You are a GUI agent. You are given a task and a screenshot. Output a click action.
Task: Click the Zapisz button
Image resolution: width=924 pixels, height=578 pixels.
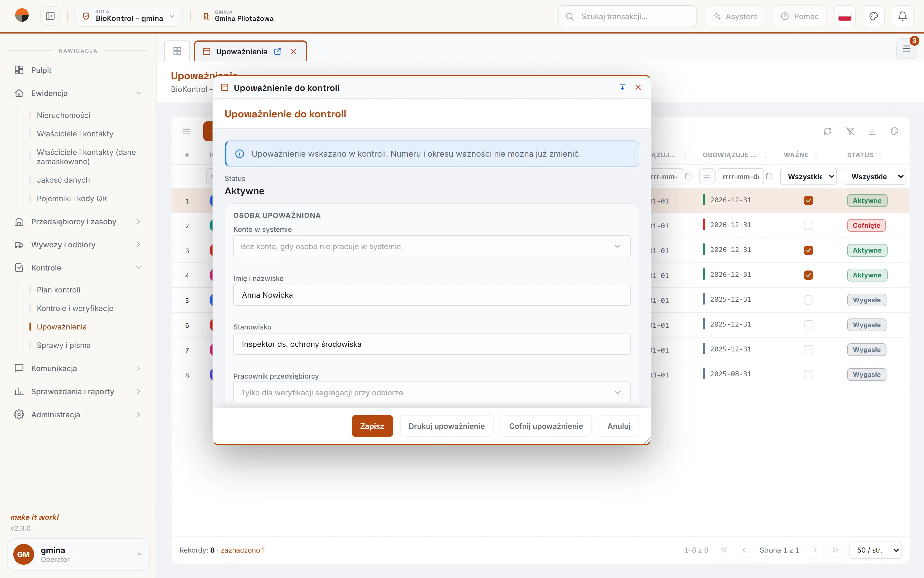click(372, 426)
